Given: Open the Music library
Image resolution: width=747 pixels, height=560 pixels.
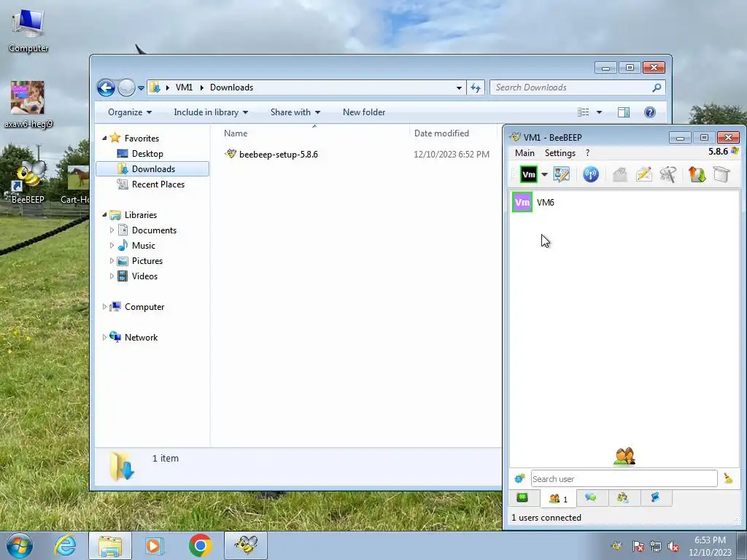Looking at the screenshot, I should (x=144, y=246).
